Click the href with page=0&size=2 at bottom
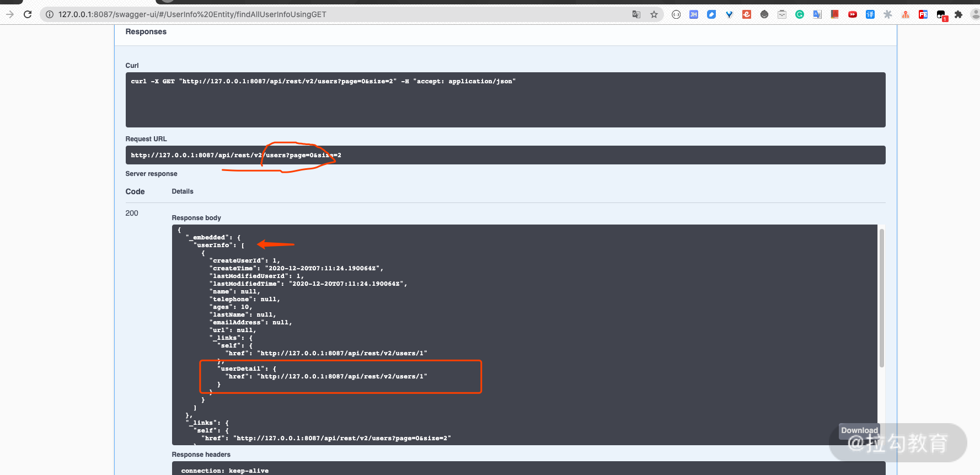This screenshot has width=980, height=475. point(326,438)
